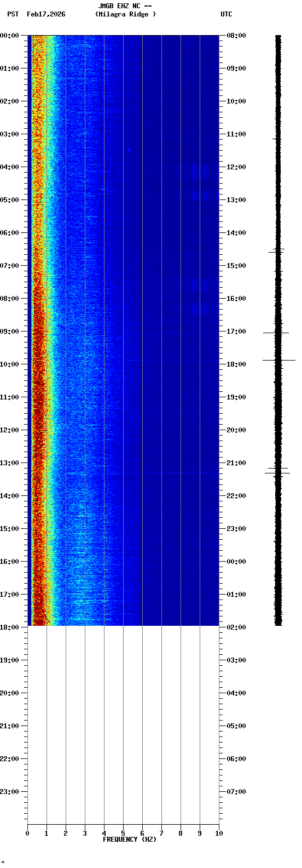The width and height of the screenshot is (302, 868).
Task: Click the '7' frequency axis tick label
Action: click(161, 833)
